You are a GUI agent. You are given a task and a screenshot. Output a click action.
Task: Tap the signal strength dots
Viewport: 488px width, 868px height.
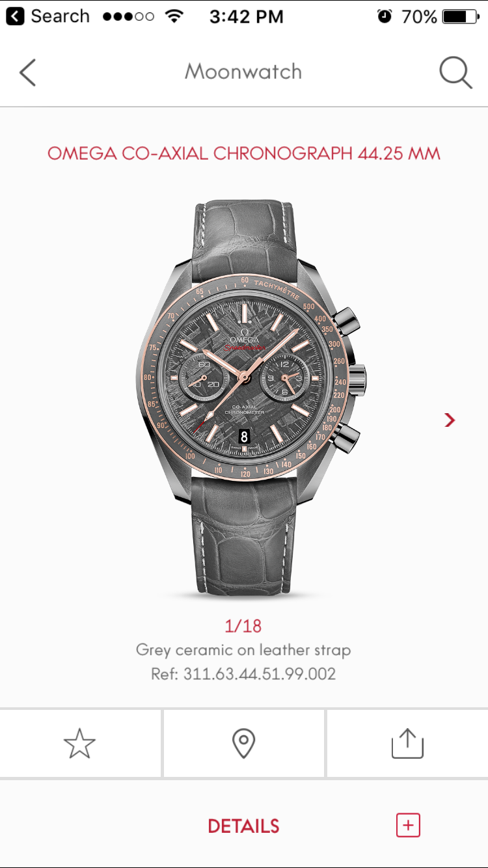coord(129,16)
